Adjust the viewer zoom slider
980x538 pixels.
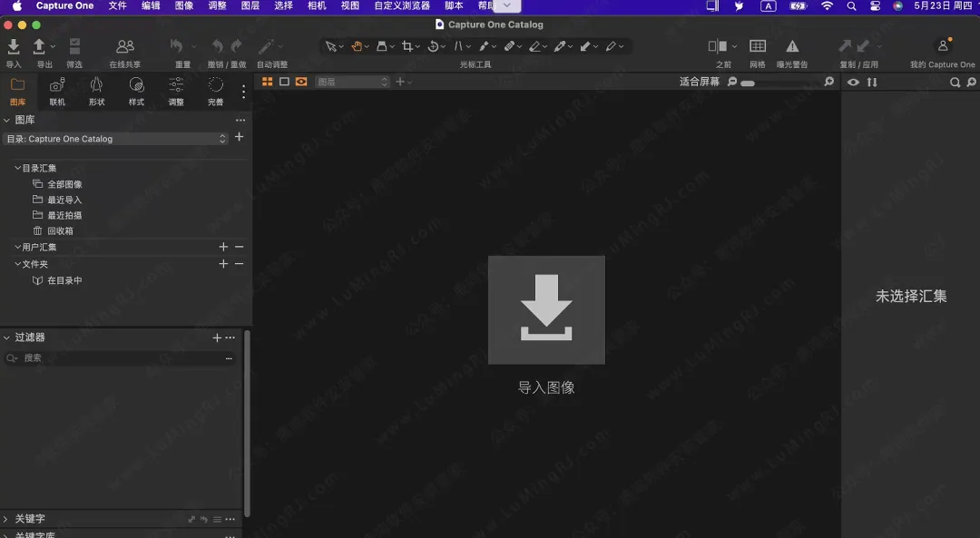coord(748,83)
